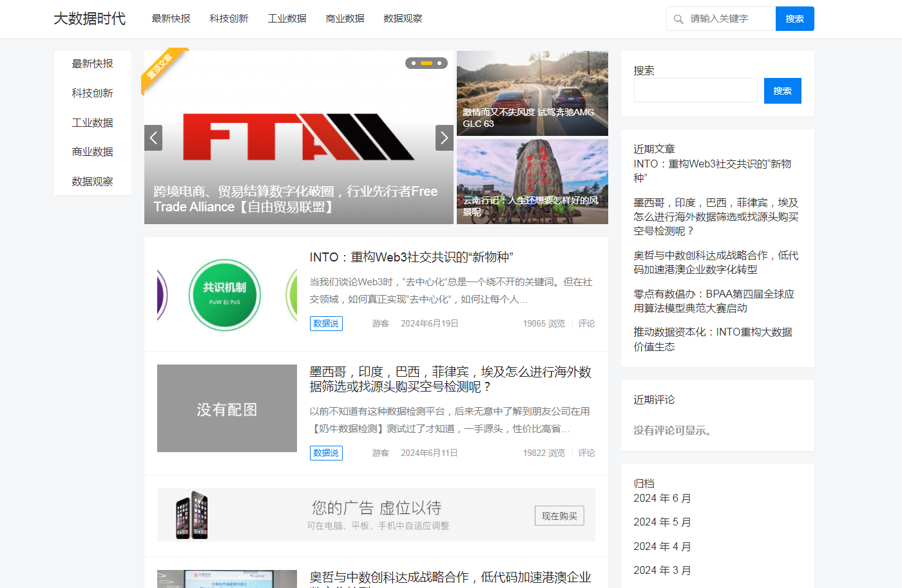This screenshot has height=588, width=902.
Task: Open the 奔驰AMG GLC 63 image card
Action: 532,93
